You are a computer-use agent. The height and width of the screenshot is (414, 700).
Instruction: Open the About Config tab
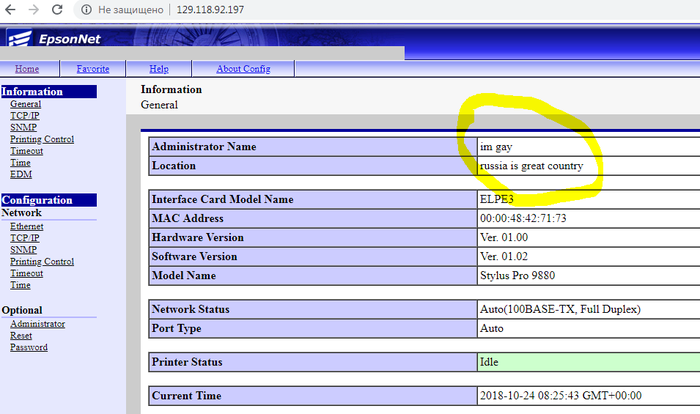(x=242, y=69)
